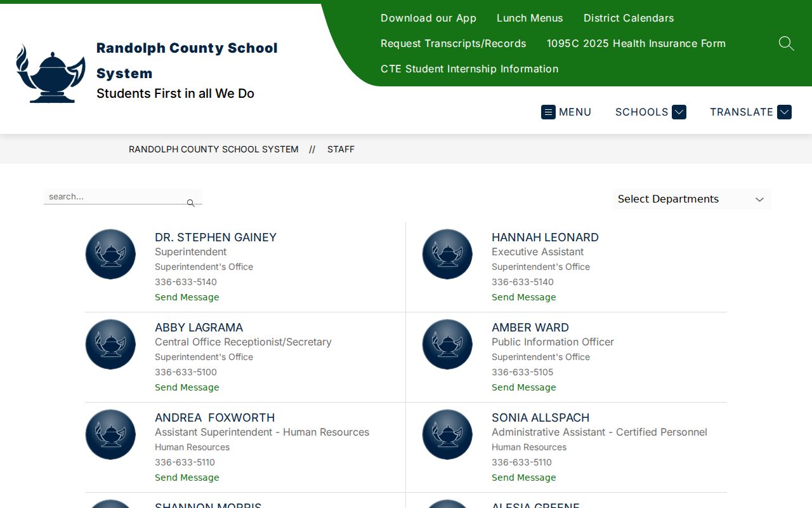812x508 pixels.
Task: Click Students First in all We Do tagline
Action: (x=175, y=93)
